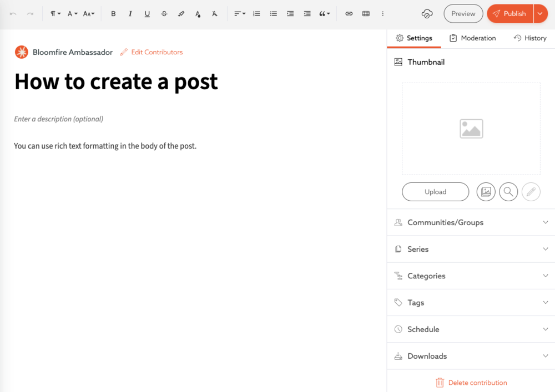Click the thumbnail placeholder area
The width and height of the screenshot is (555, 392).
tap(471, 129)
